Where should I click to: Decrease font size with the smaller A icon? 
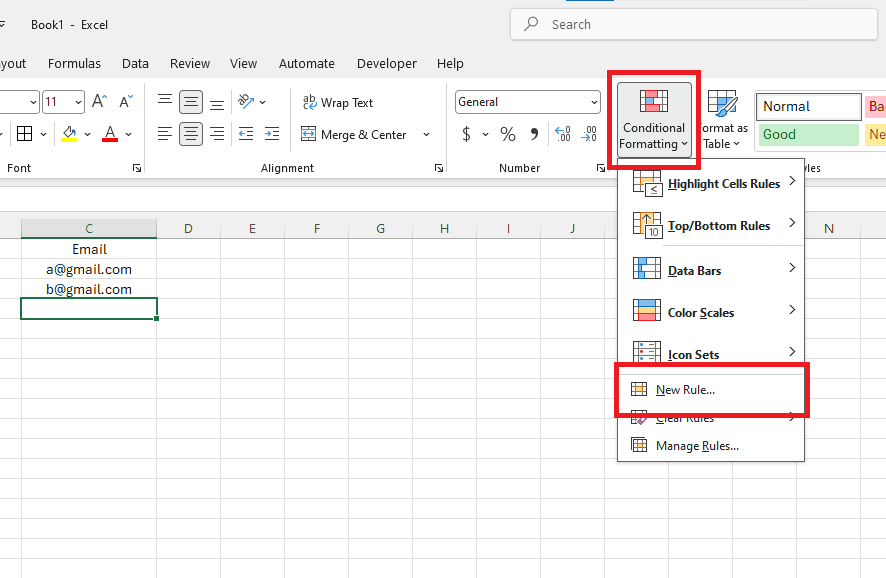pyautogui.click(x=126, y=102)
